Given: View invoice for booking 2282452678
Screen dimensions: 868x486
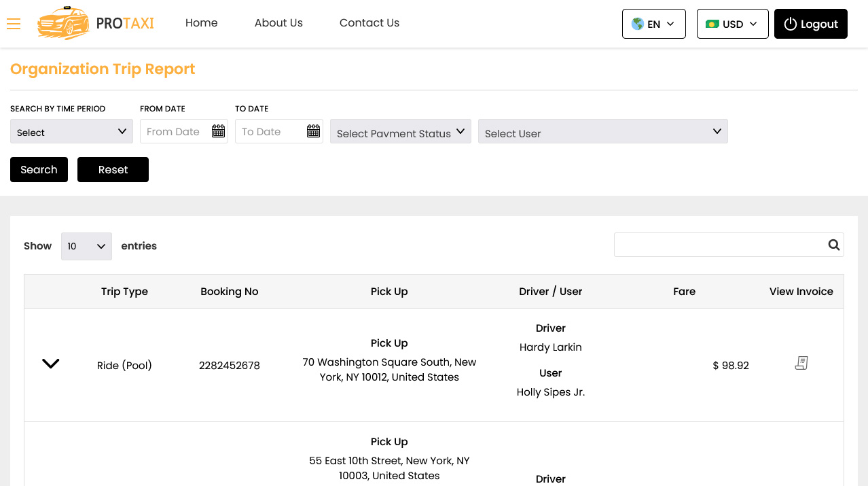Looking at the screenshot, I should pos(801,364).
